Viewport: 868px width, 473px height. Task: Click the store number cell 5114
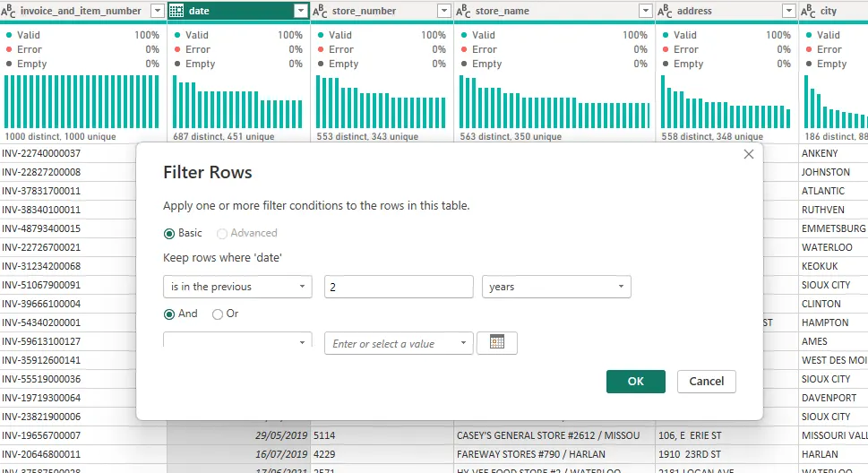(x=382, y=436)
